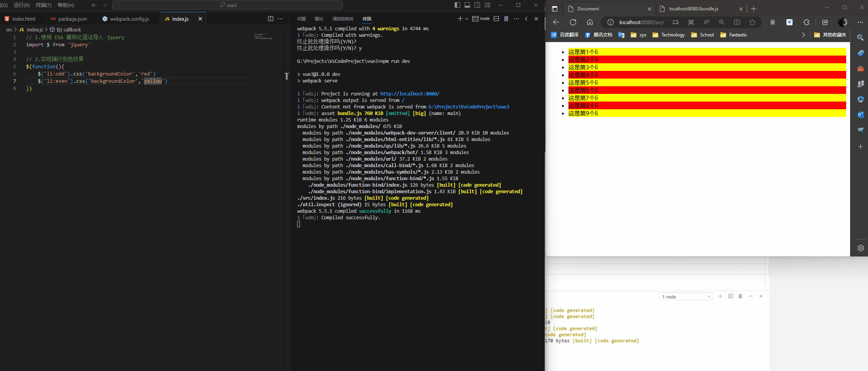Viewport: 868px width, 371px height.
Task: Go forward with VS Code navigation arrow
Action: (x=104, y=5)
